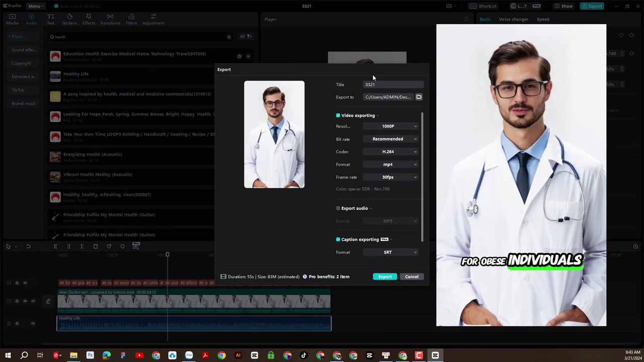Click the Export button in the dialog
644x362 pixels.
[x=385, y=277]
